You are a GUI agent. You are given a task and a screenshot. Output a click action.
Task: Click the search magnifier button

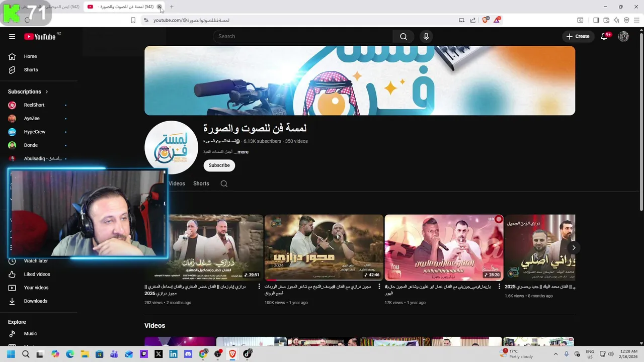tap(404, 36)
